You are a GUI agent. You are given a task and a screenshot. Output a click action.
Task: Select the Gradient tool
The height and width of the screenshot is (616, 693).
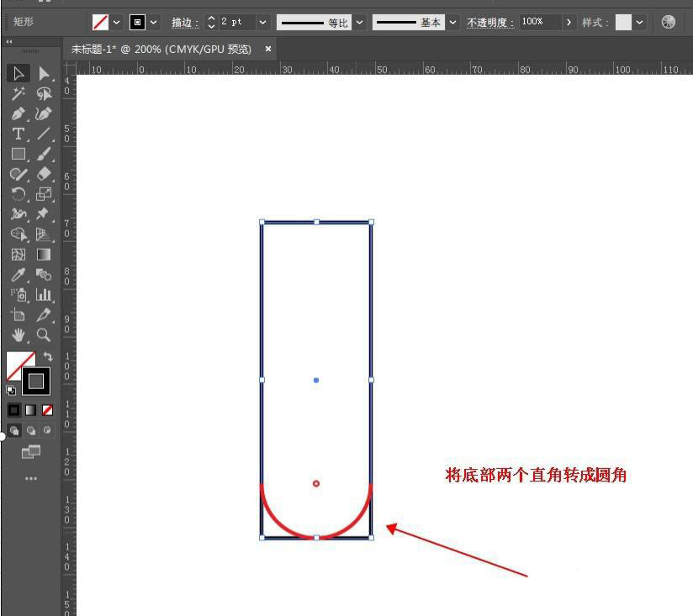click(44, 255)
